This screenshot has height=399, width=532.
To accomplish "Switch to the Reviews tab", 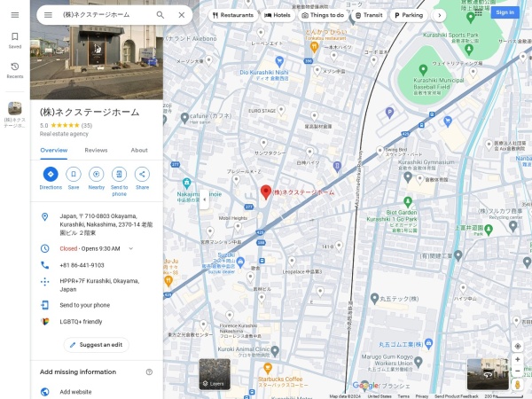I will [96, 151].
